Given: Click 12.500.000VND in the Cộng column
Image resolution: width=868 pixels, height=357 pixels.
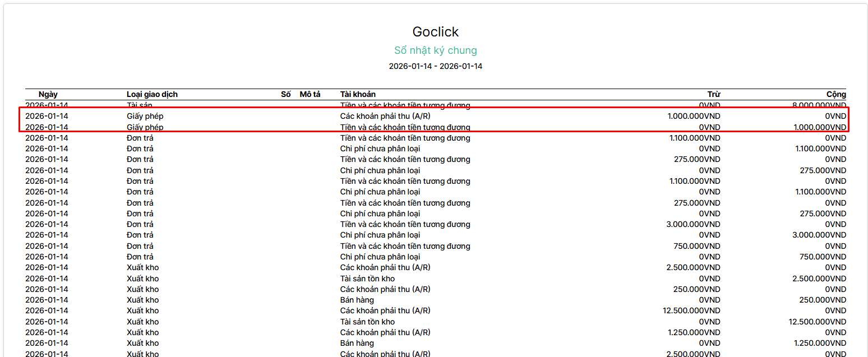Looking at the screenshot, I should coord(817,322).
